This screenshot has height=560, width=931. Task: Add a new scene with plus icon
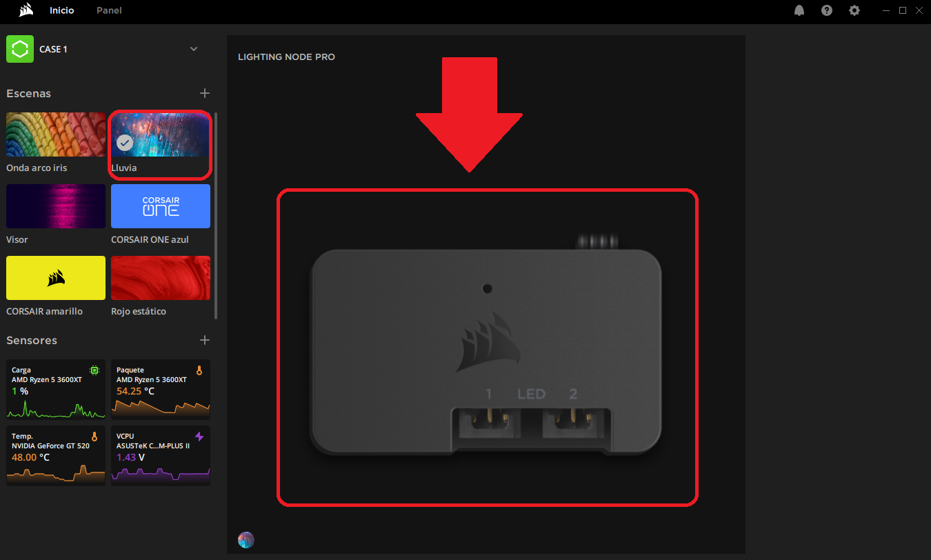pos(204,93)
